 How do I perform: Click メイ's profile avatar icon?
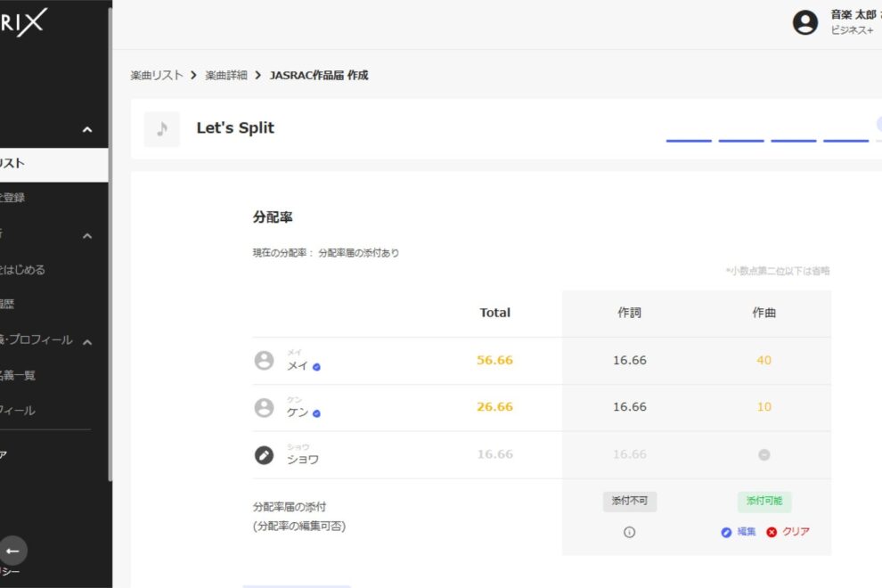(x=264, y=360)
